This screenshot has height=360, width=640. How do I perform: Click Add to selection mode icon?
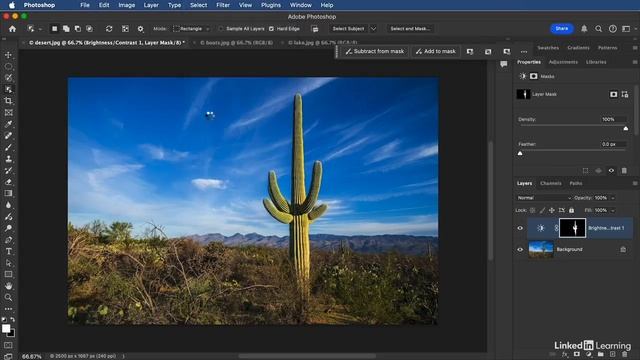66,29
